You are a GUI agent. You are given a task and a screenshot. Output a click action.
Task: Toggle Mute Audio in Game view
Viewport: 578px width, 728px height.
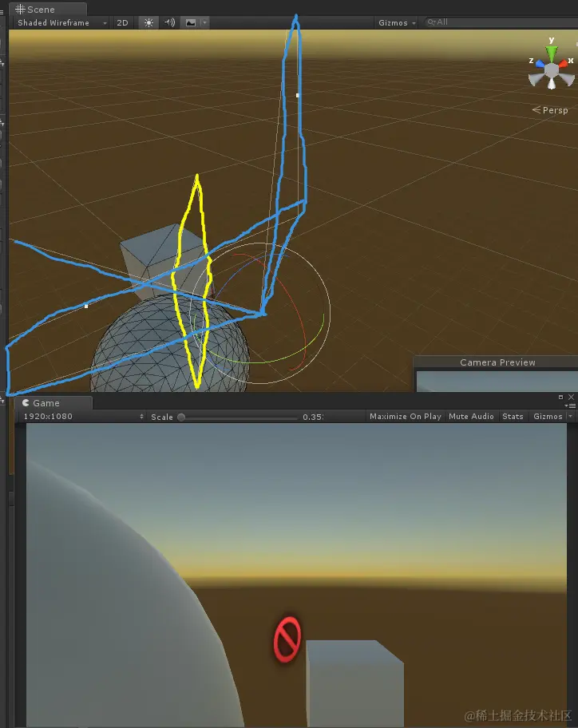[x=471, y=417]
